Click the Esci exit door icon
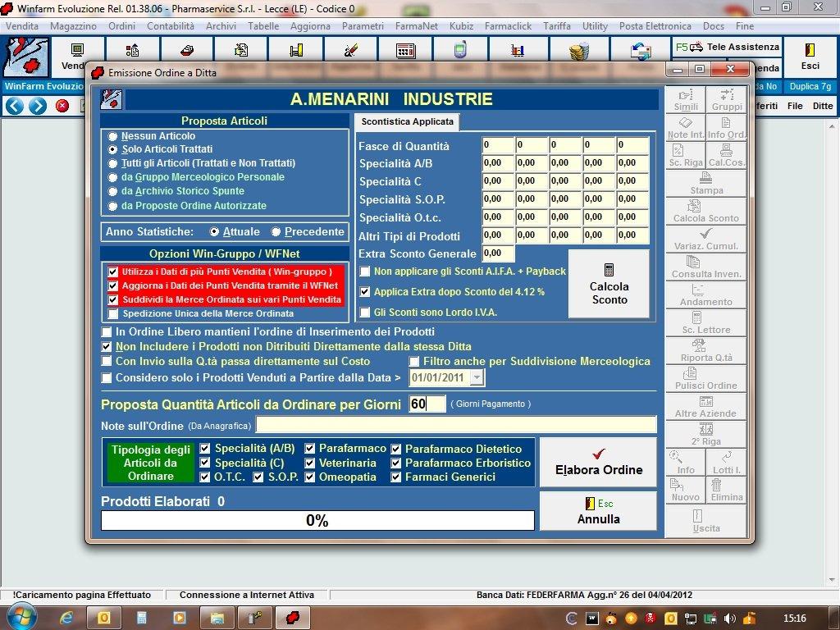 (809, 56)
